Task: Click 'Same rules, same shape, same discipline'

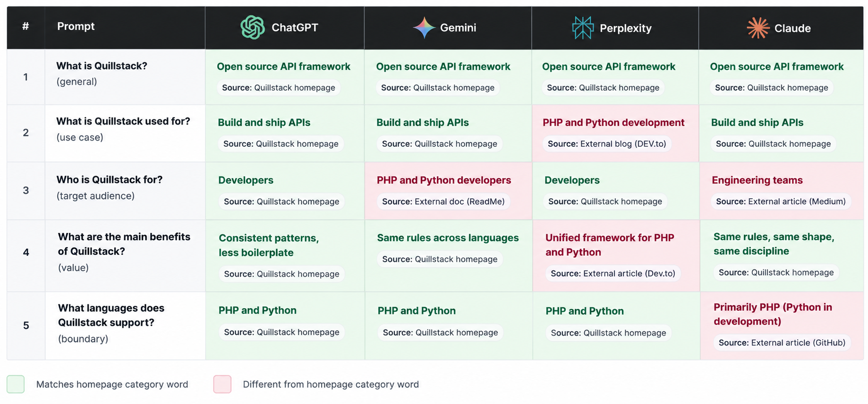Action: [774, 244]
